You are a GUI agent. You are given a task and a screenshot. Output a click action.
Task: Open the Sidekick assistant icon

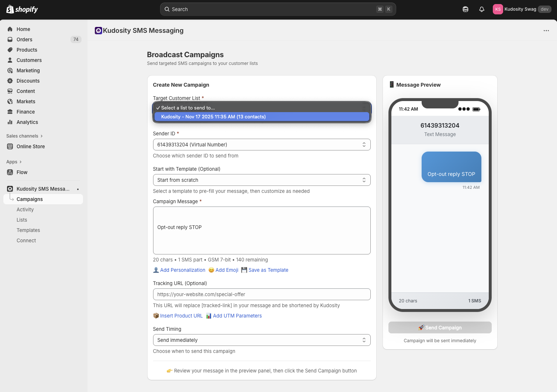[x=466, y=9]
